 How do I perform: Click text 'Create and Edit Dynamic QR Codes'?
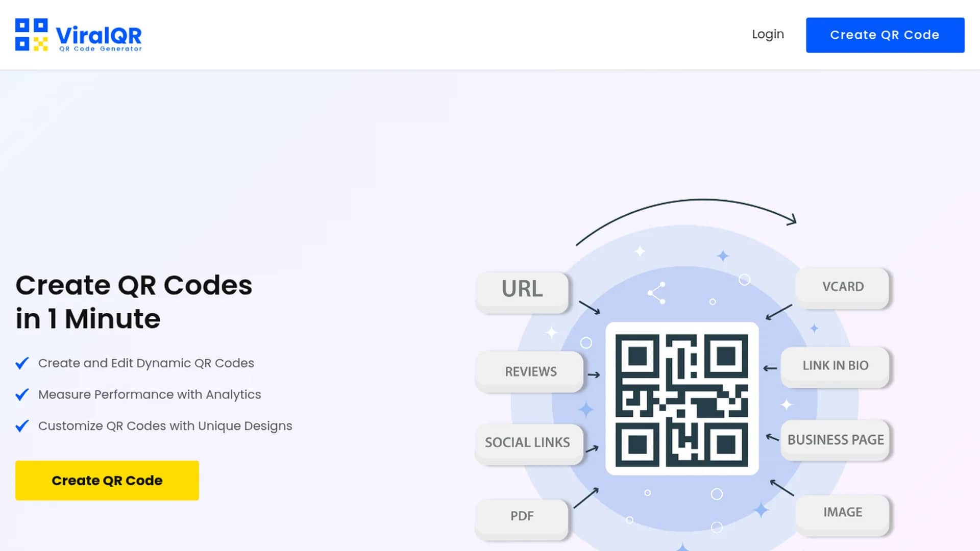point(146,363)
